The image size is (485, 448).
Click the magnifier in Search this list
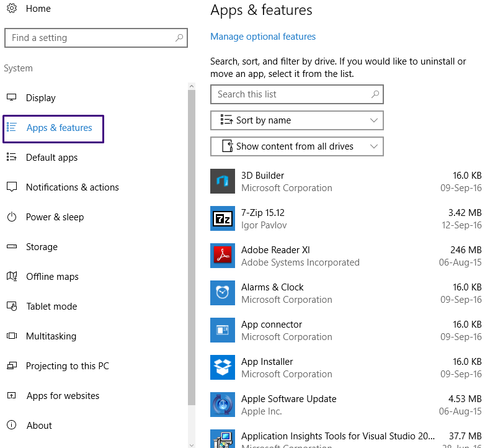[375, 94]
